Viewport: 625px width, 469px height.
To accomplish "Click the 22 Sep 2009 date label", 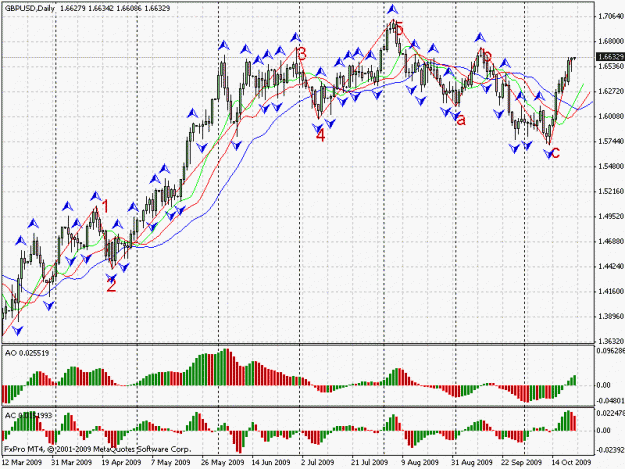I will click(521, 462).
